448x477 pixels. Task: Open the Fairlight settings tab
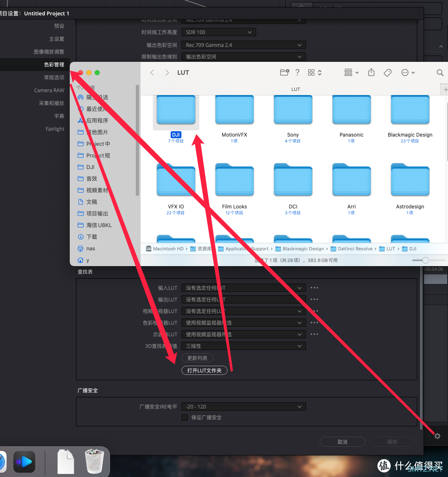[55, 129]
